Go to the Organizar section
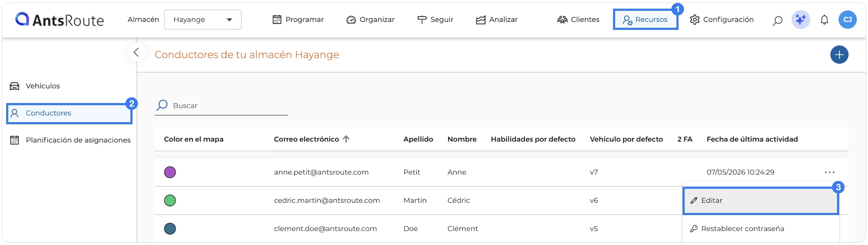This screenshot has height=245, width=868. (x=370, y=19)
